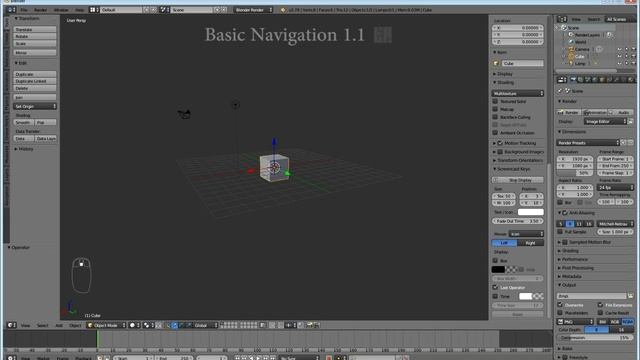Select the Object properties cube icon
Image resolution: width=640 pixels, height=360 pixels.
click(x=602, y=80)
